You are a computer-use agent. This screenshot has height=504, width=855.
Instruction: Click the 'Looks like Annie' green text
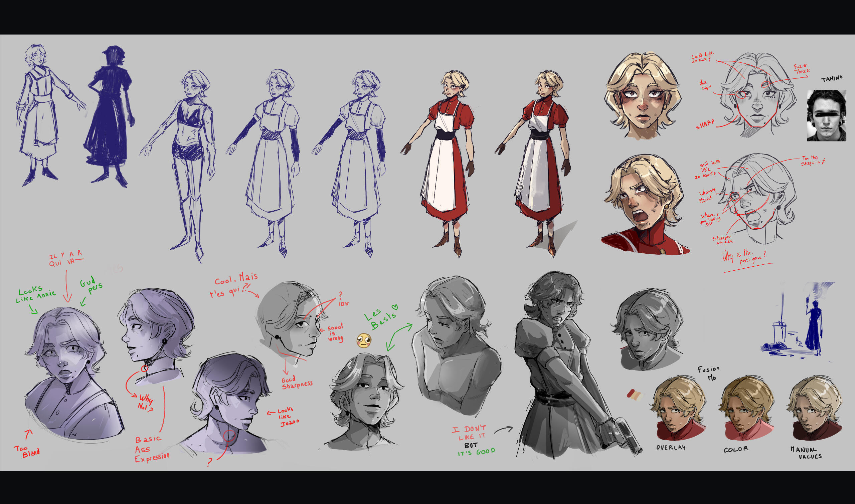point(36,294)
